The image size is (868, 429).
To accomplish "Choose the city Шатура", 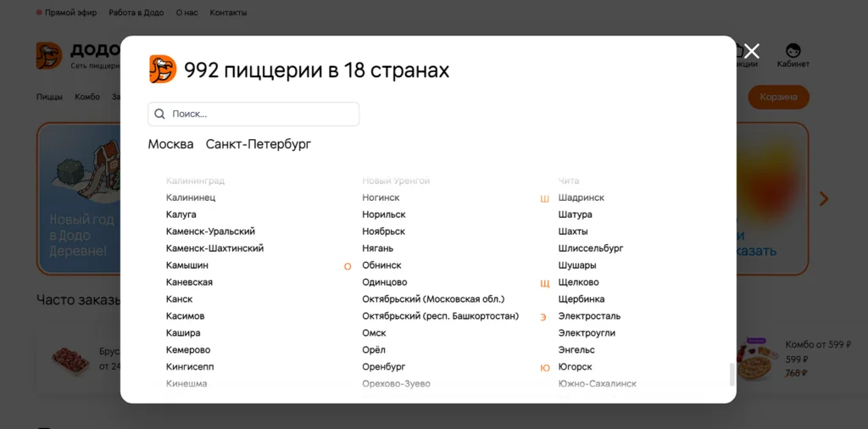I will 576,214.
